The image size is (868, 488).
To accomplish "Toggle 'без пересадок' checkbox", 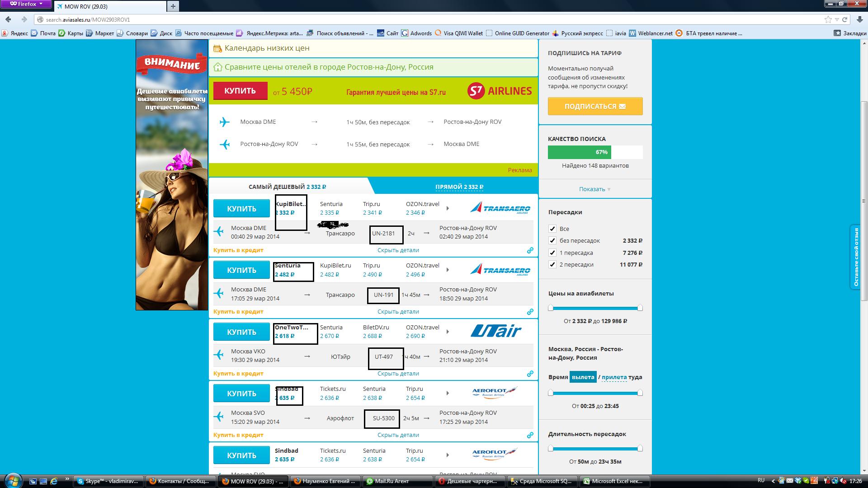I will click(552, 240).
